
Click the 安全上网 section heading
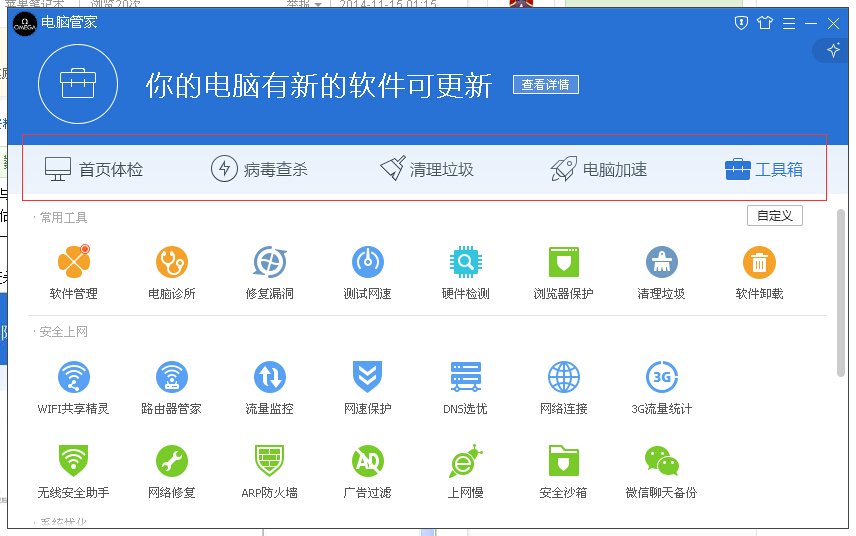[x=63, y=332]
